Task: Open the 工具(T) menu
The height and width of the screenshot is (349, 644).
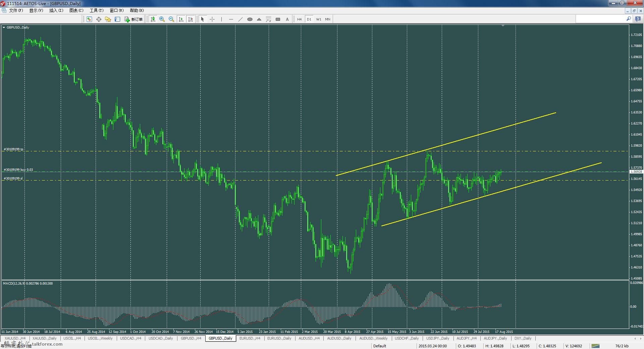Action: tap(97, 10)
